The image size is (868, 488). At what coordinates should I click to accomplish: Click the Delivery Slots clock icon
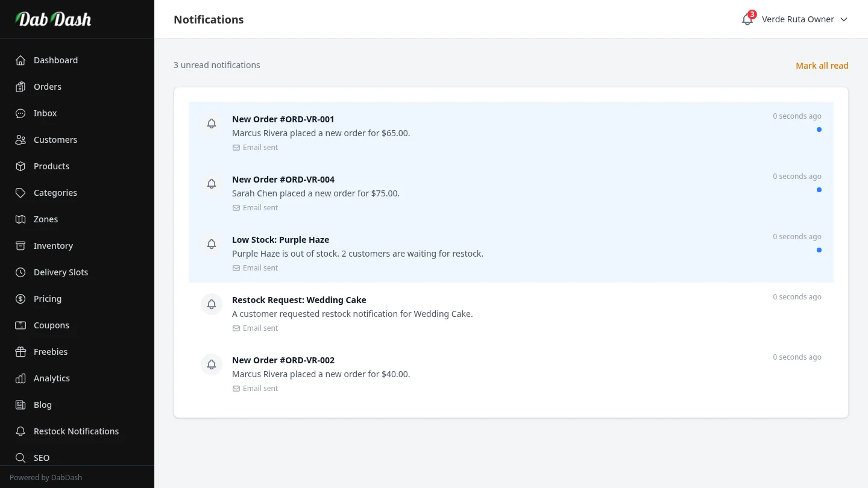20,272
